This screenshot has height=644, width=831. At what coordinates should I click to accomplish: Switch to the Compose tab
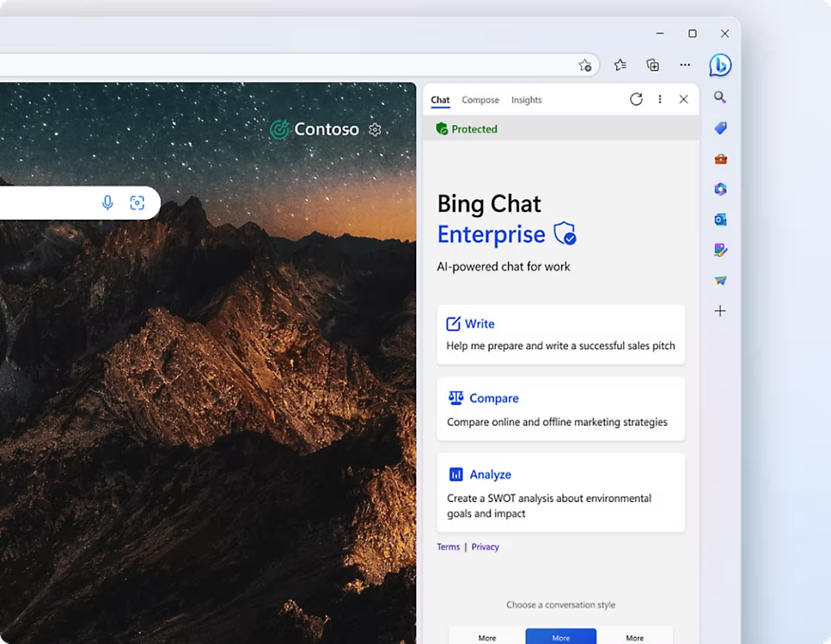480,100
